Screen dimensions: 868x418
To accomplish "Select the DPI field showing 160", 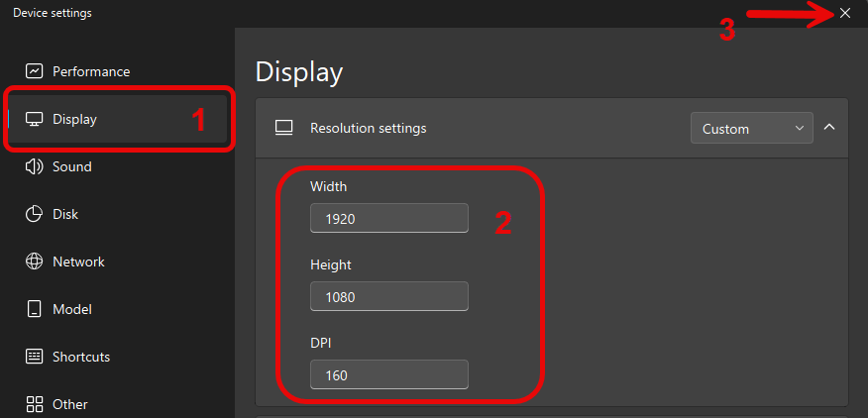I will click(x=388, y=374).
